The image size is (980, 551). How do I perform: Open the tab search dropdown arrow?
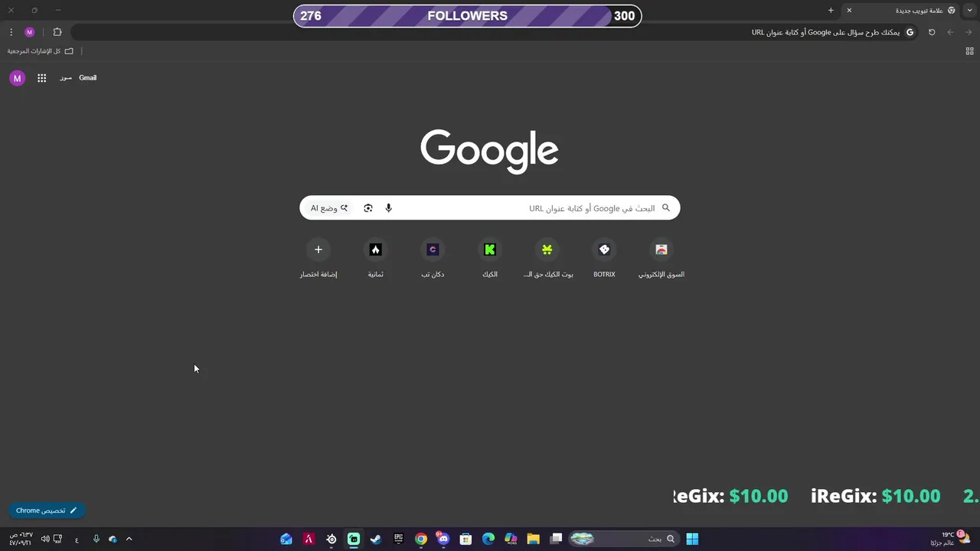pos(970,11)
